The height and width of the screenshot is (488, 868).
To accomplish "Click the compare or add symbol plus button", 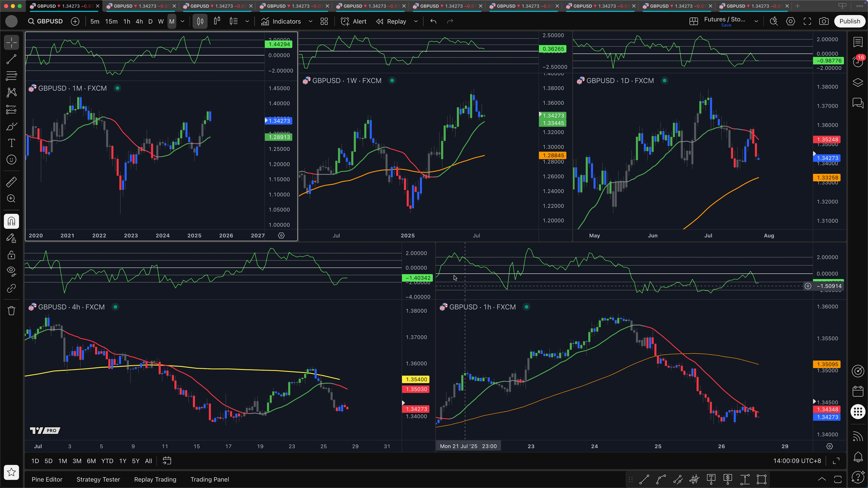I will point(75,21).
